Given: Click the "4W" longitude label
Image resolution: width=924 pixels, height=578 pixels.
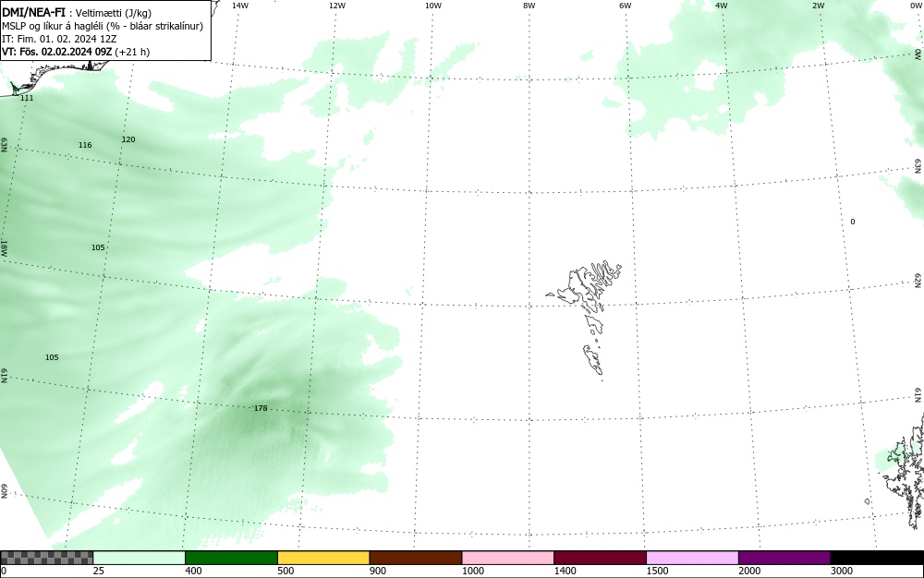Looking at the screenshot, I should [x=722, y=6].
